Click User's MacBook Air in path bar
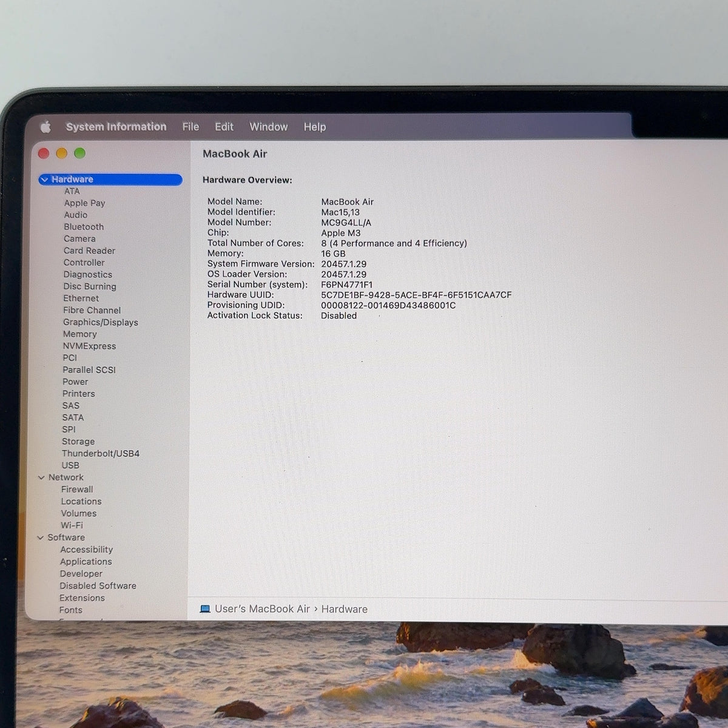728x728 pixels. click(262, 609)
